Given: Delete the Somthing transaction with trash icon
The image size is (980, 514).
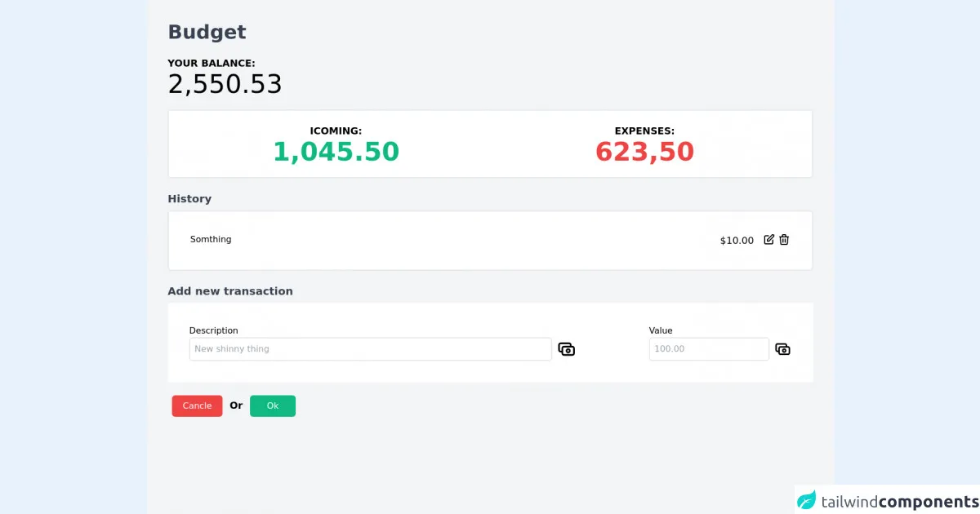Looking at the screenshot, I should tap(784, 240).
